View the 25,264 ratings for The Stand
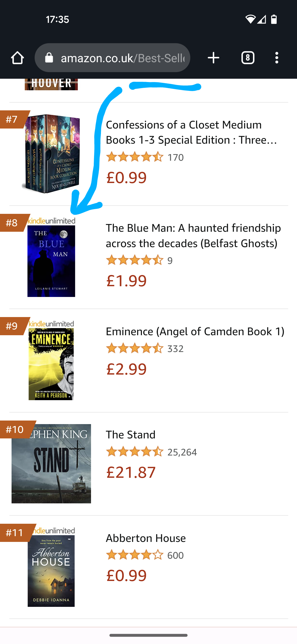 pyautogui.click(x=182, y=452)
